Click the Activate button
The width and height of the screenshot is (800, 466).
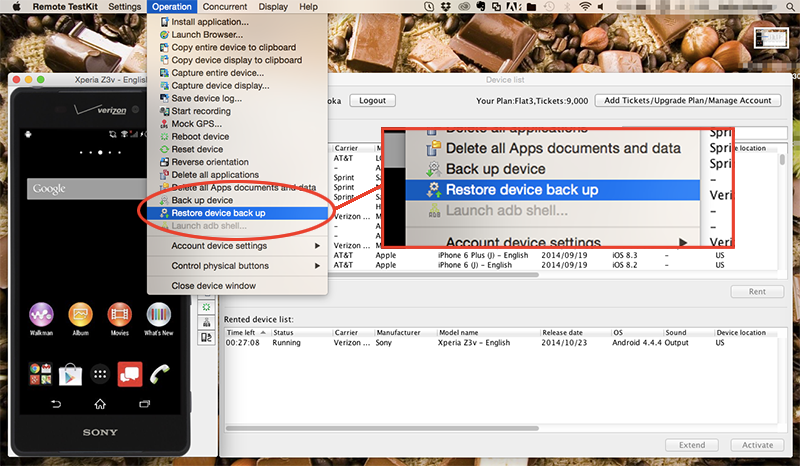click(x=757, y=445)
